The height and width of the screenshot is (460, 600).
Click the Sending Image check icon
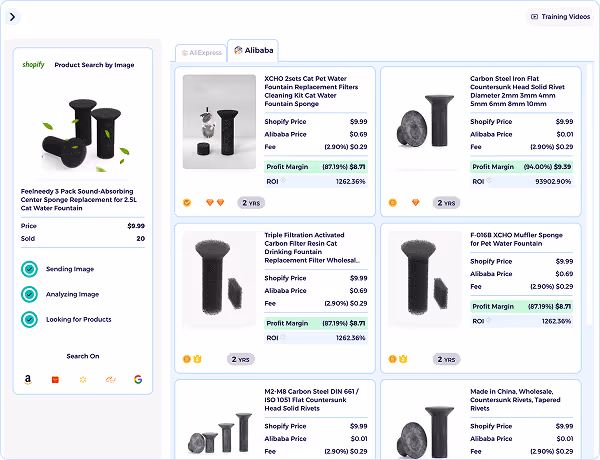point(29,269)
